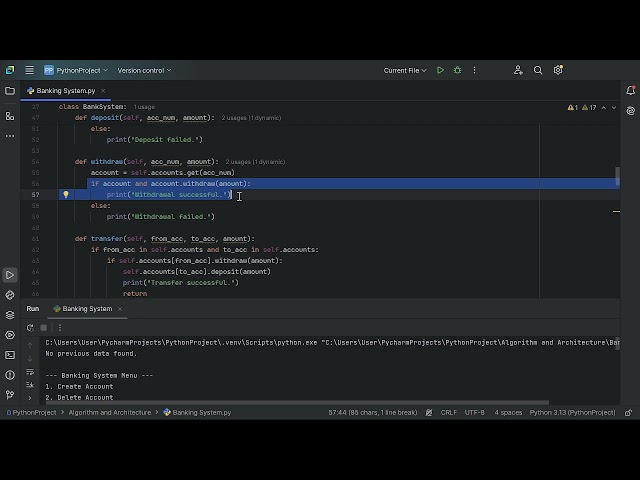This screenshot has width=640, height=480.
Task: Open the Run tool window icon in the sidebar
Action: point(10,275)
